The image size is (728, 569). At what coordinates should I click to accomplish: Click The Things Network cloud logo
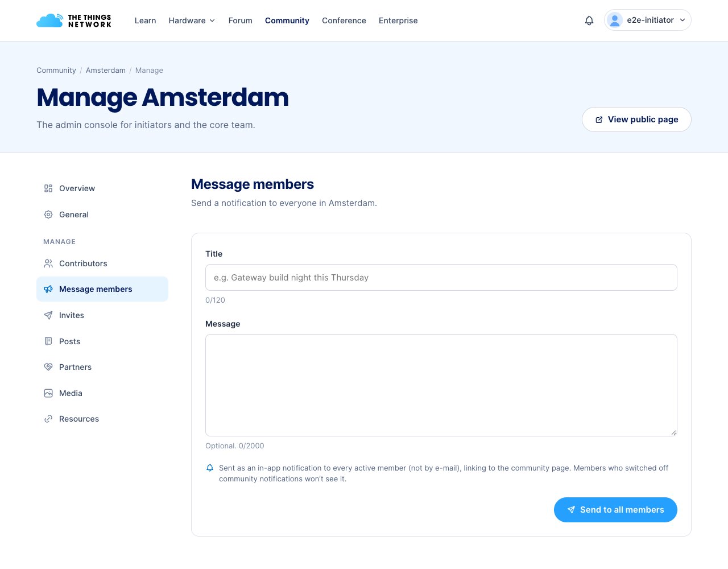[x=74, y=20]
